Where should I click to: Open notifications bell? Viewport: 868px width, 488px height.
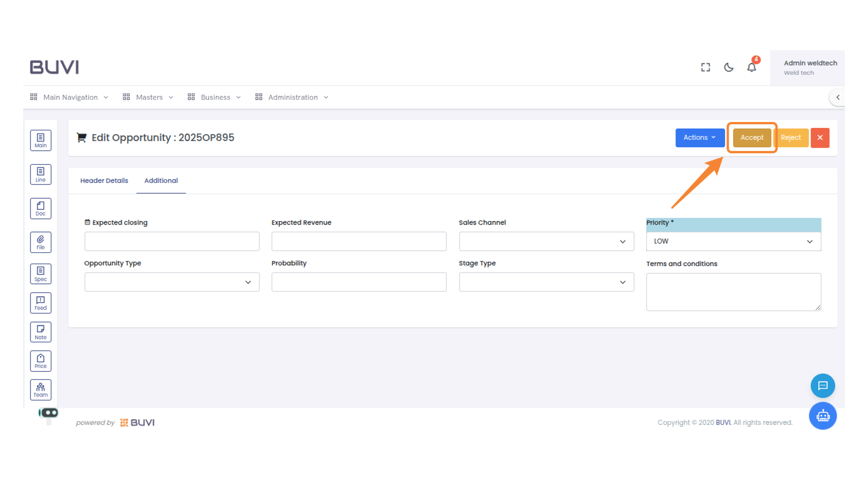751,67
